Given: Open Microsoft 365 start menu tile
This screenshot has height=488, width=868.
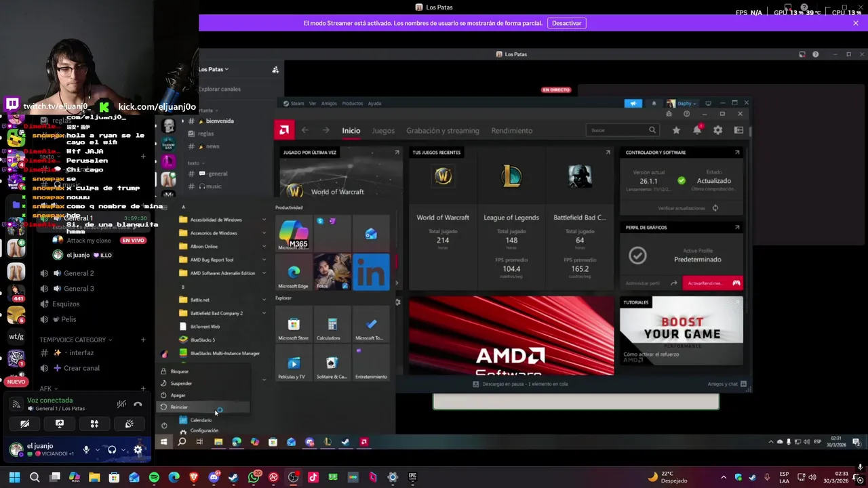Looking at the screenshot, I should click(293, 234).
